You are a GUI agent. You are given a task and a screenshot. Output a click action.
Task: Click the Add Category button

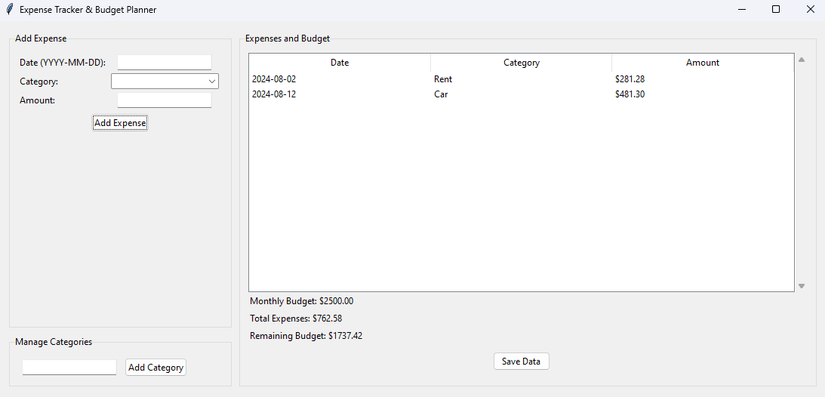pyautogui.click(x=156, y=367)
